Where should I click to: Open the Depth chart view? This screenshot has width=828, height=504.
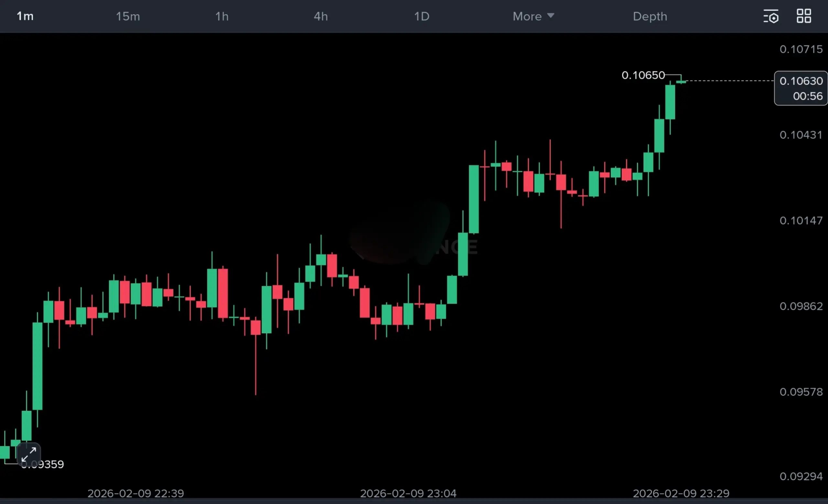pos(650,16)
